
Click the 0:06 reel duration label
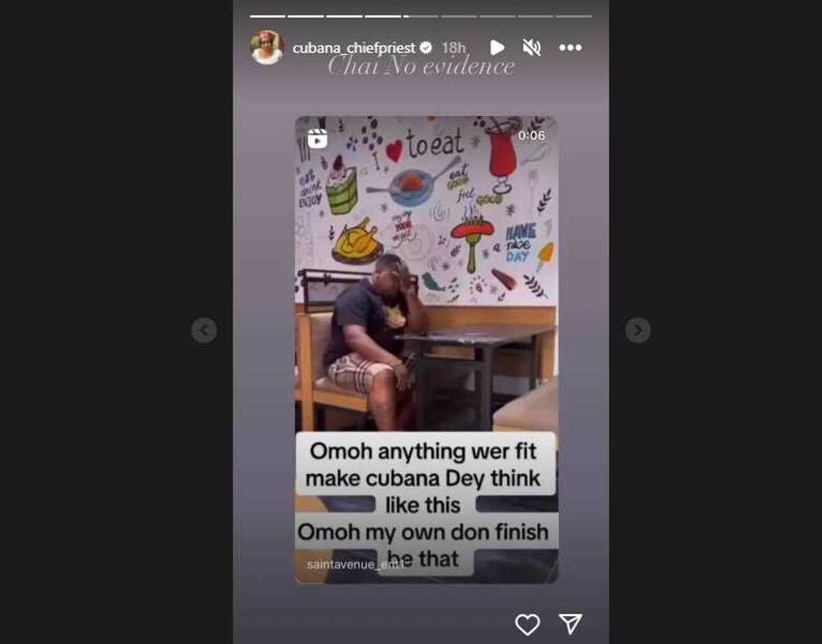(531, 136)
